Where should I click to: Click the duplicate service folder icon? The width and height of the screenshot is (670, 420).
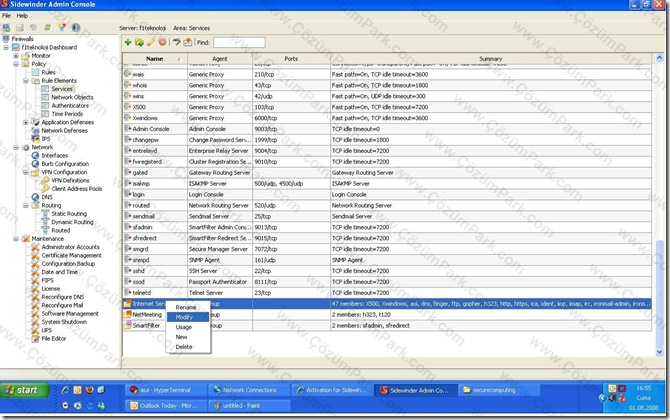(x=139, y=42)
